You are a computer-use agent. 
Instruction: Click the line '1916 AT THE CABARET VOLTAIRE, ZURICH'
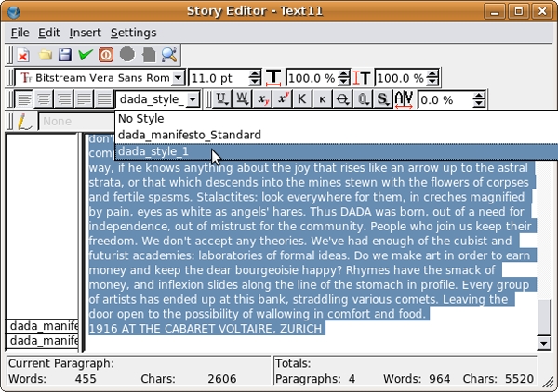coord(206,329)
